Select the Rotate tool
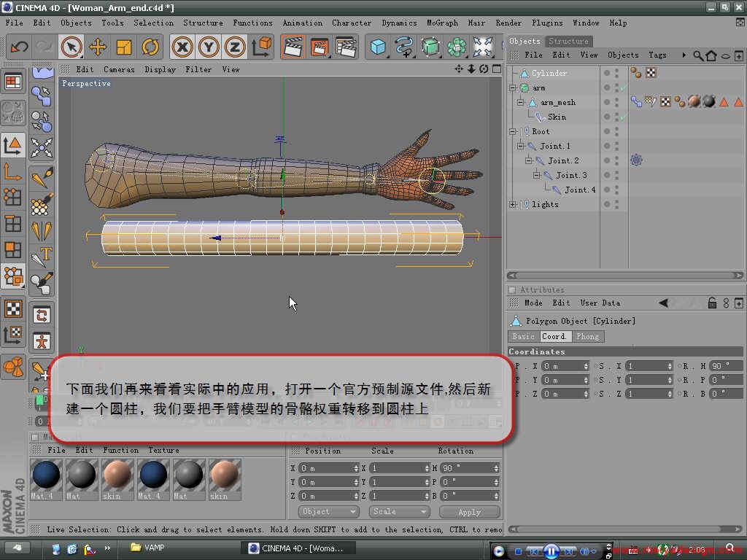 pos(150,47)
